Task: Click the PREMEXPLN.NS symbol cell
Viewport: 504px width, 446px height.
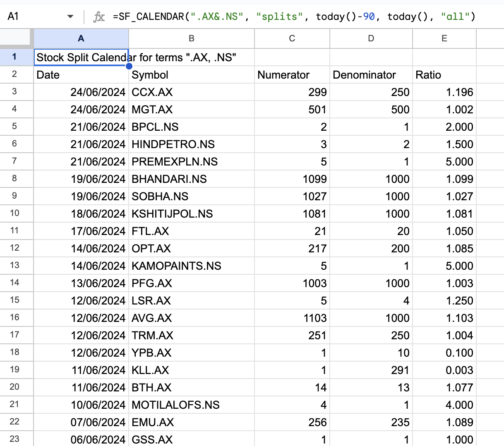Action: coord(192,162)
